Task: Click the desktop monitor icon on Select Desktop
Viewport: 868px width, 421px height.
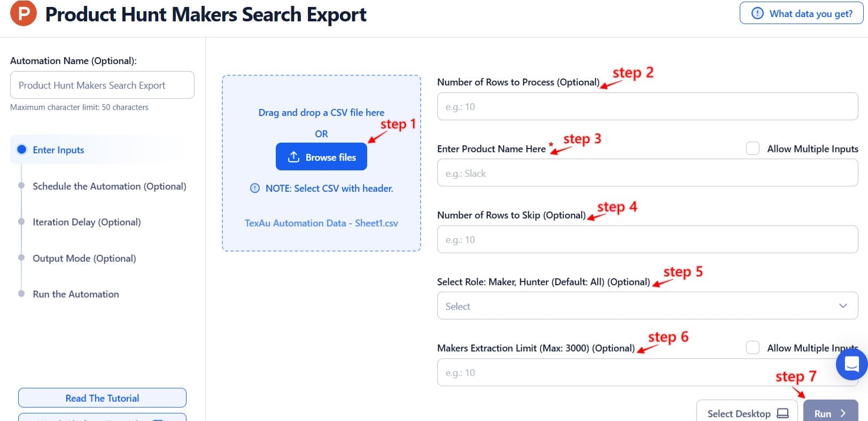Action: 782,414
